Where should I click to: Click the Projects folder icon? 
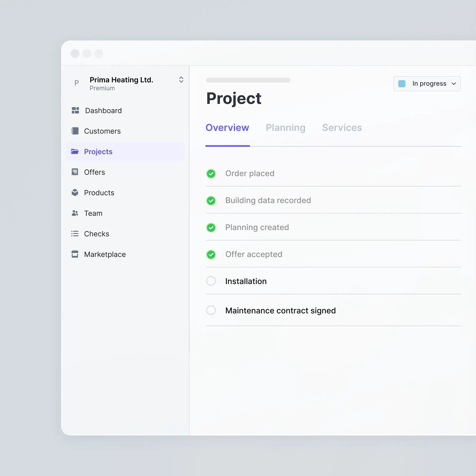click(75, 152)
